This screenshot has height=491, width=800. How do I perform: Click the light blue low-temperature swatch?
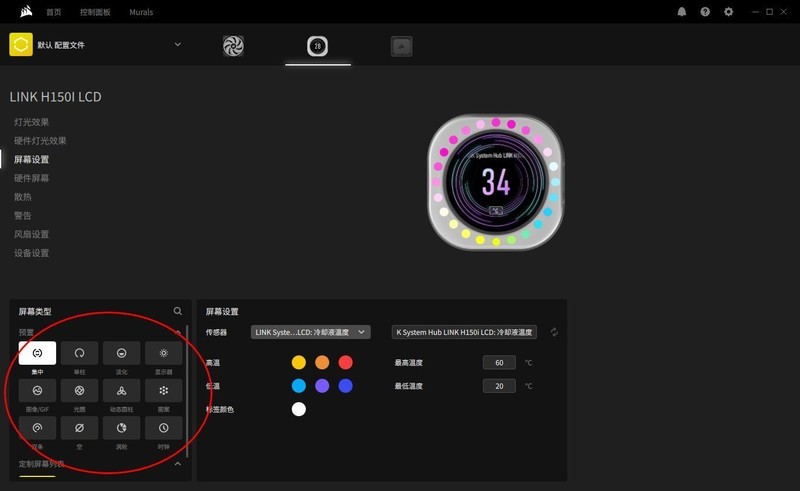(298, 386)
